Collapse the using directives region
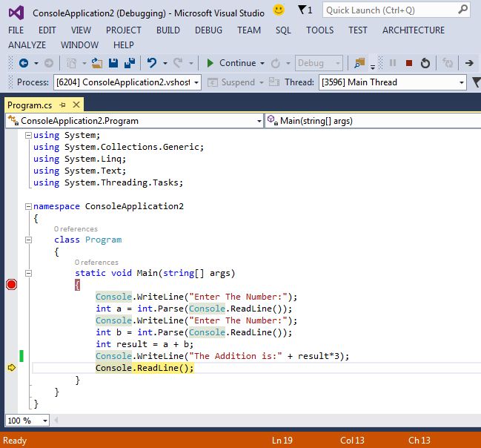481x448 pixels. (28, 135)
